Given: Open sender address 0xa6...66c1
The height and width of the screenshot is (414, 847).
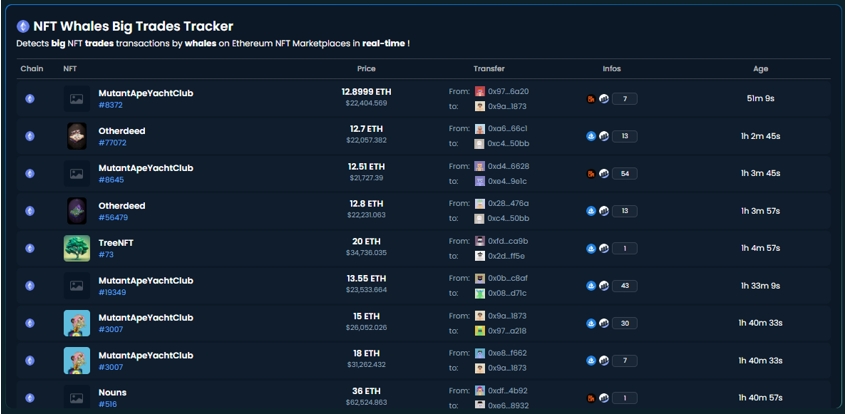Looking at the screenshot, I should (x=508, y=129).
